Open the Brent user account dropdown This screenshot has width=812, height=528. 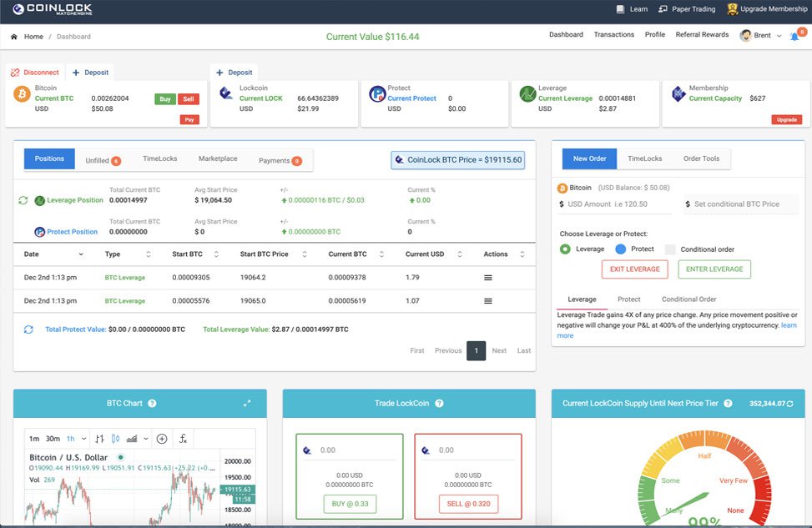tap(761, 35)
